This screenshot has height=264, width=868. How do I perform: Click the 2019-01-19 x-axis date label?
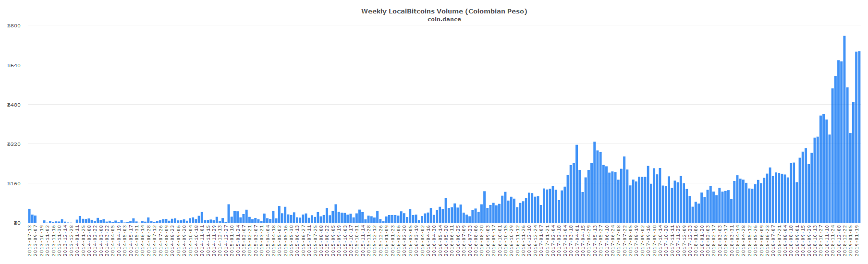(x=856, y=240)
